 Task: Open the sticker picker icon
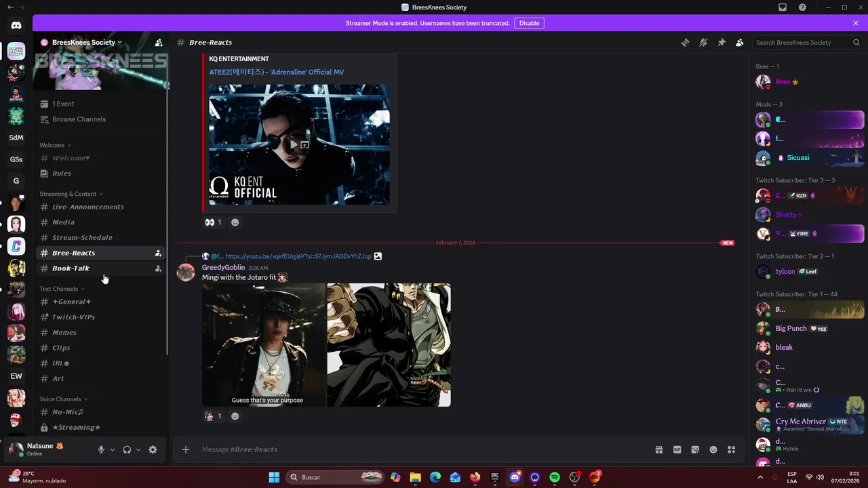pyautogui.click(x=695, y=449)
